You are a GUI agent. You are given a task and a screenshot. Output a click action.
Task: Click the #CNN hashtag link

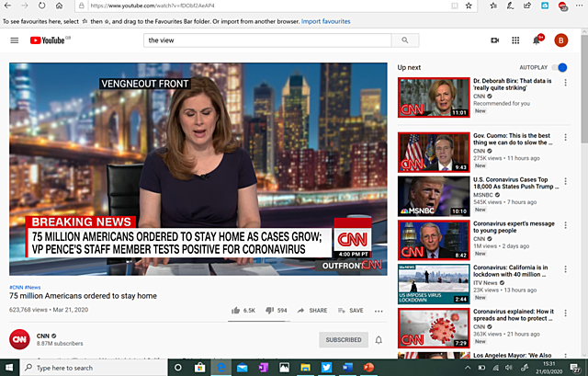17,287
